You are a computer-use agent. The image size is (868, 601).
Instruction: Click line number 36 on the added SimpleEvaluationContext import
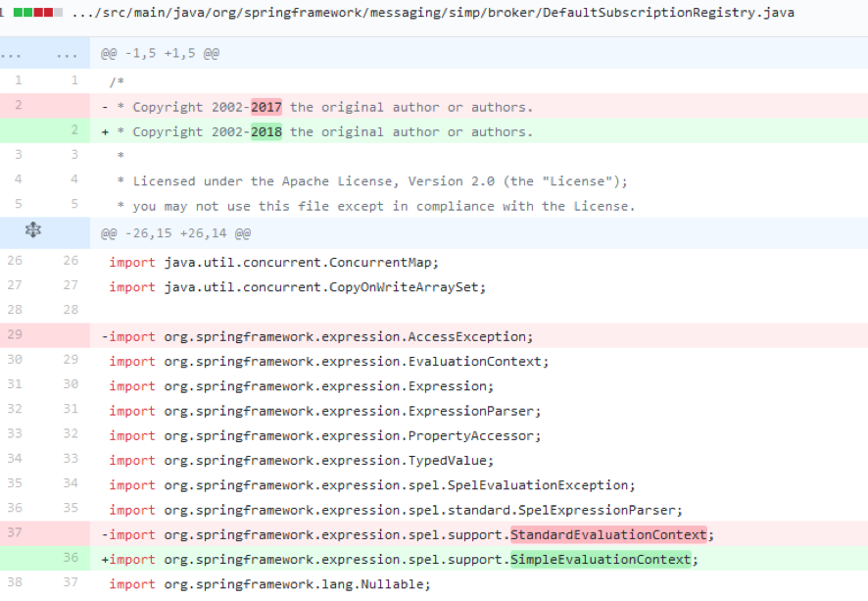[x=71, y=559]
